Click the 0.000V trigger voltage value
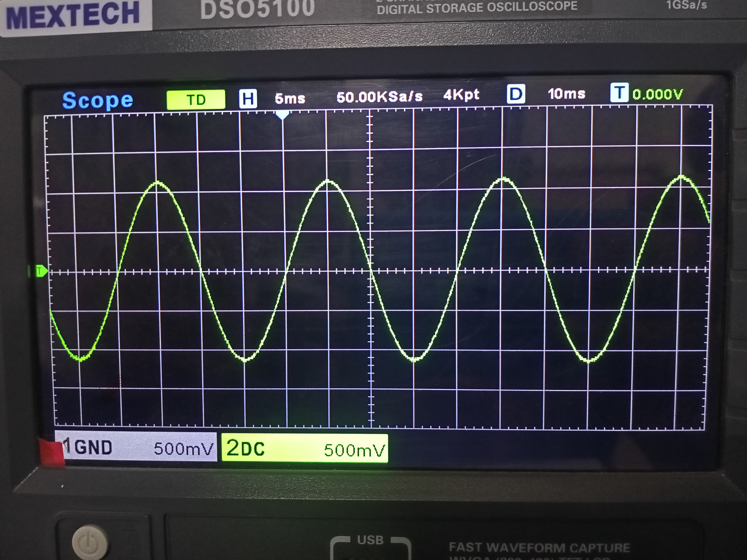Viewport: 747px width, 560px height. [657, 94]
